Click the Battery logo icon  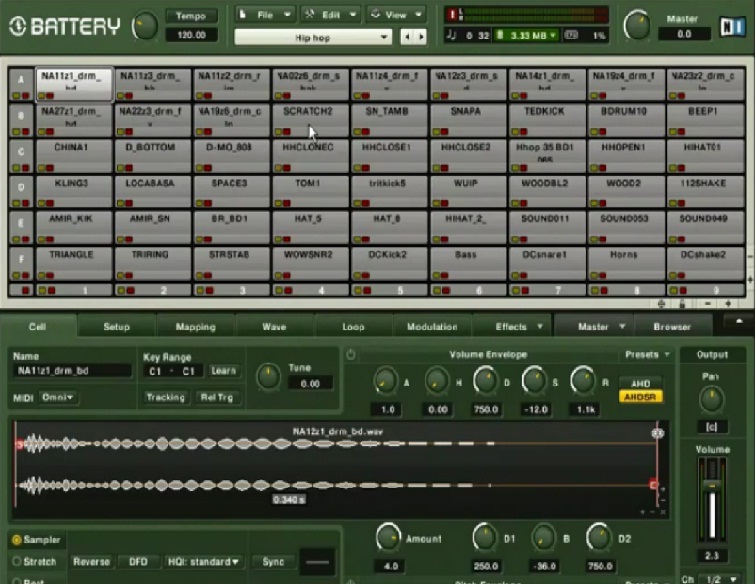[17, 27]
